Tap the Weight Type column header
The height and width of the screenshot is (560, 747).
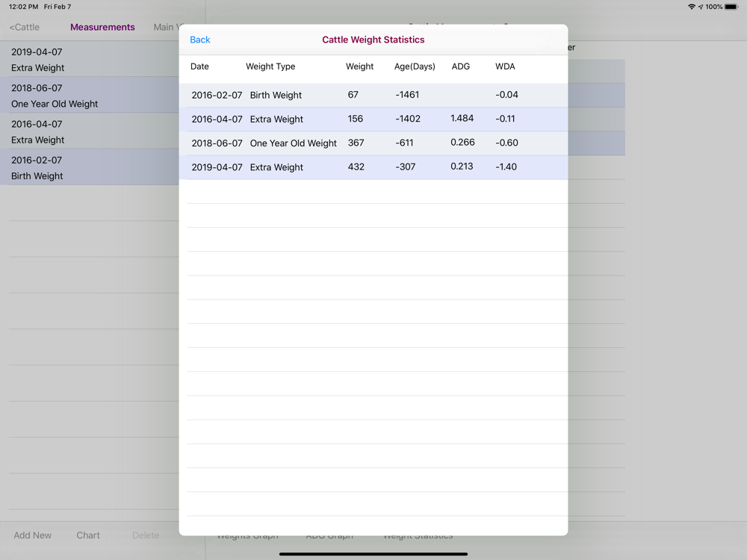click(270, 66)
